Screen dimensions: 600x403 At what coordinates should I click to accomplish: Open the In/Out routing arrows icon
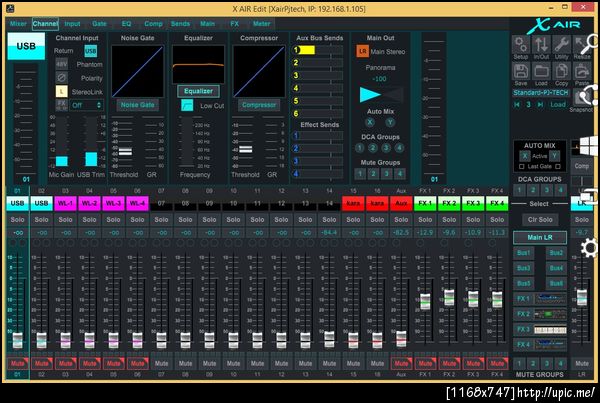541,44
